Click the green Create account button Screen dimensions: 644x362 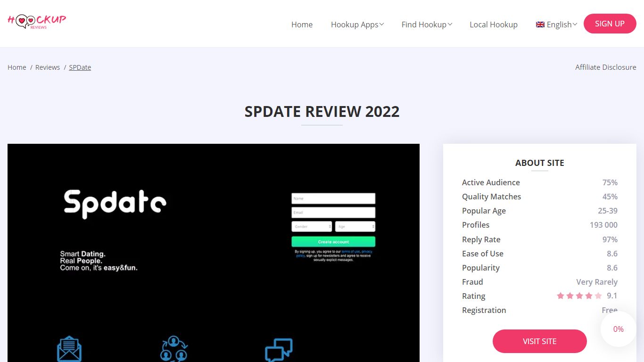(333, 242)
